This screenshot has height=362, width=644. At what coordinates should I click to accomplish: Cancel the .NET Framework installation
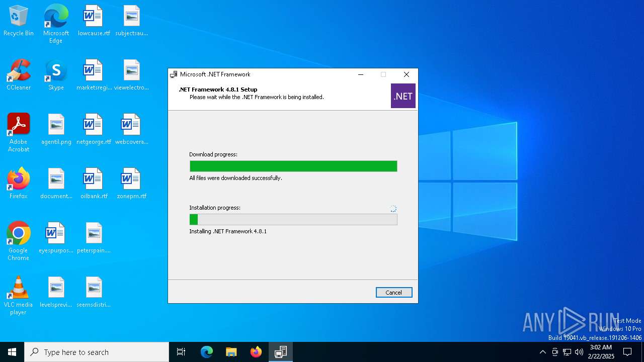tap(394, 293)
